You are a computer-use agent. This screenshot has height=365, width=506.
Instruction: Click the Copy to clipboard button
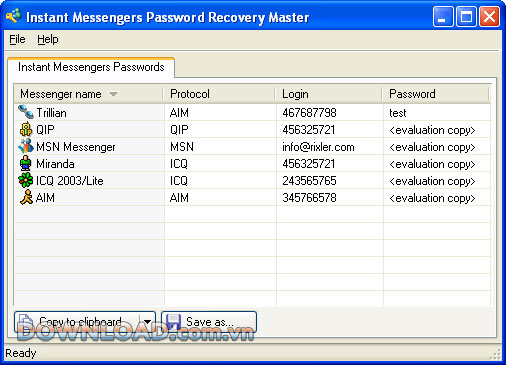click(77, 322)
